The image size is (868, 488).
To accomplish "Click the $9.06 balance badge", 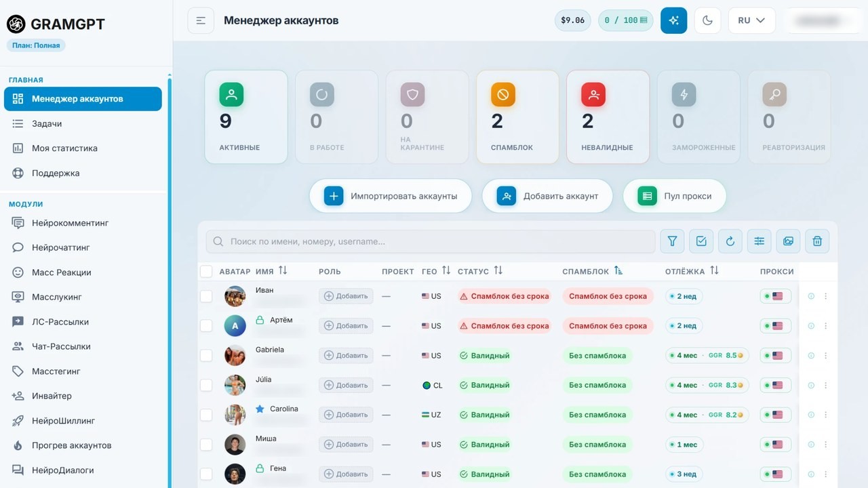I will [x=573, y=20].
